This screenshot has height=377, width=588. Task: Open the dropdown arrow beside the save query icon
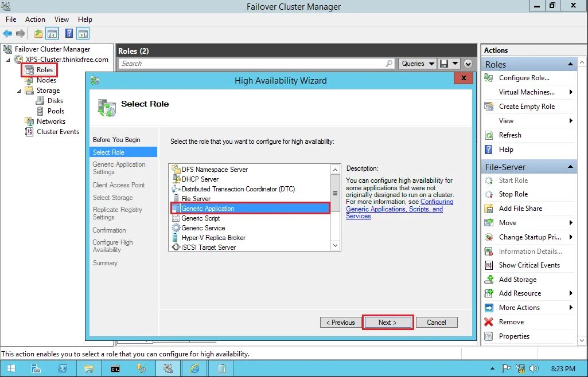pyautogui.click(x=455, y=64)
